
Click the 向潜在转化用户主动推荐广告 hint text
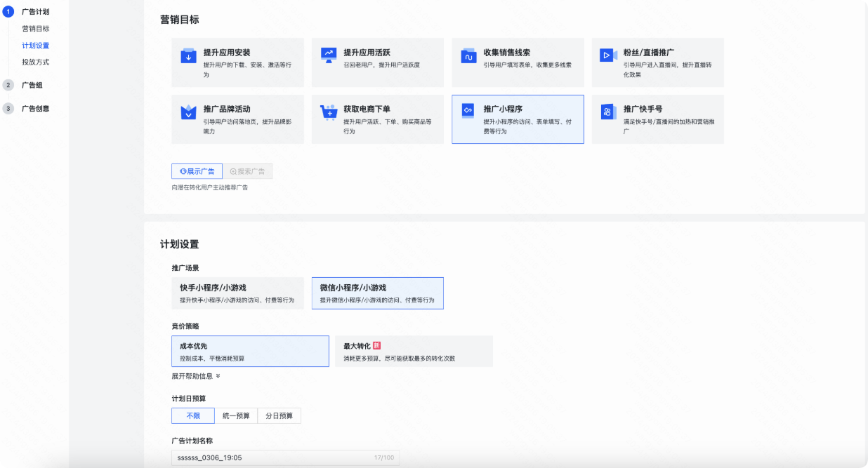[210, 188]
